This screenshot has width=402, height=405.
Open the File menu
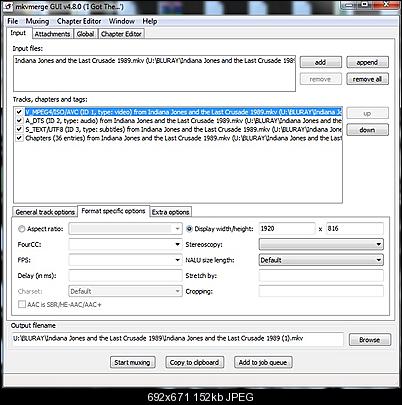tap(13, 21)
